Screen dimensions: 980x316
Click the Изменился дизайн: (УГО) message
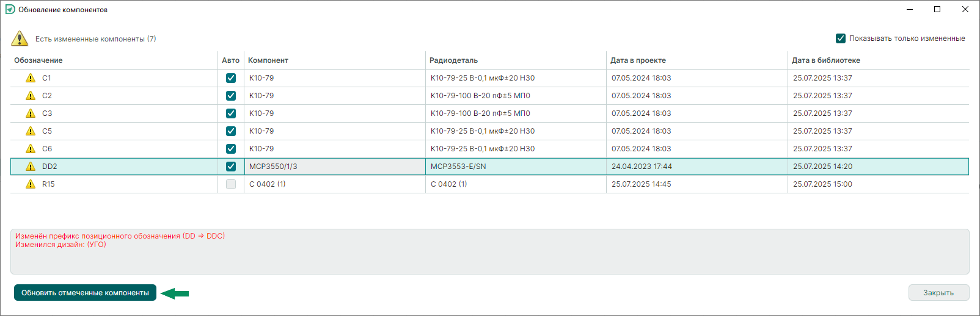(60, 245)
